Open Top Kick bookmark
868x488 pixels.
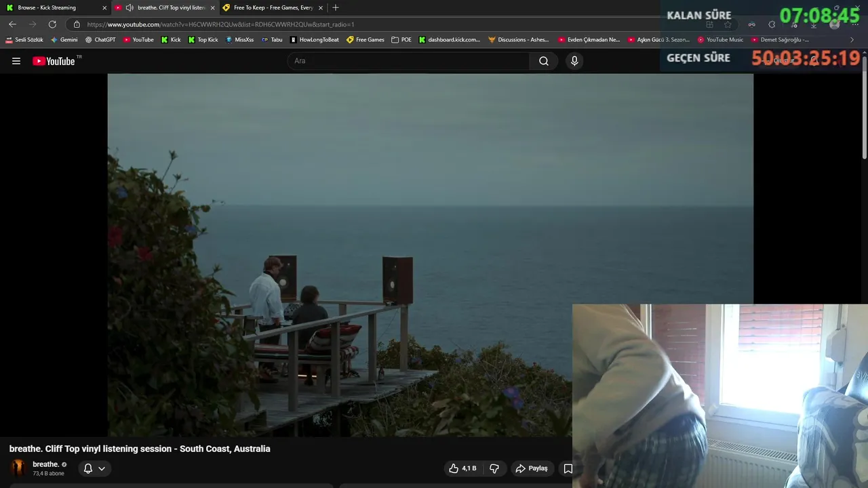coord(203,40)
